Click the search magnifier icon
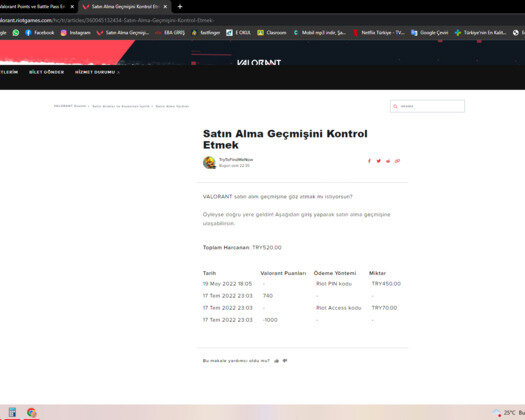 (395, 106)
